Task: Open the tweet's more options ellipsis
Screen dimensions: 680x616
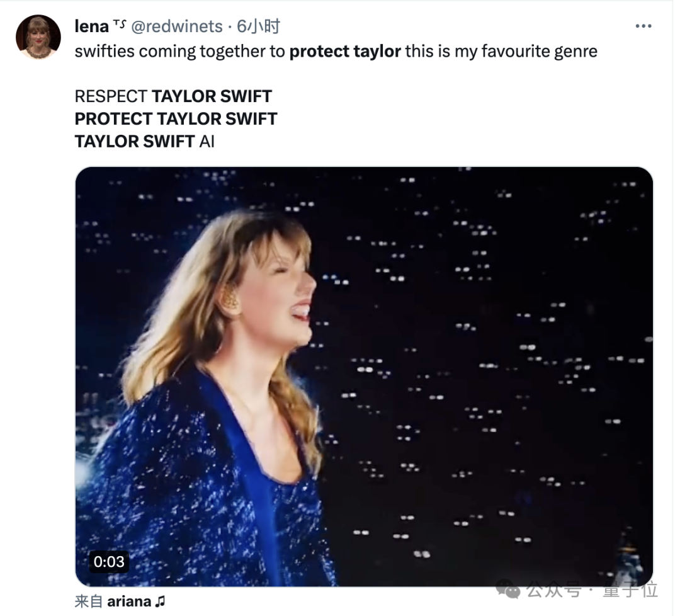Action: [x=643, y=26]
